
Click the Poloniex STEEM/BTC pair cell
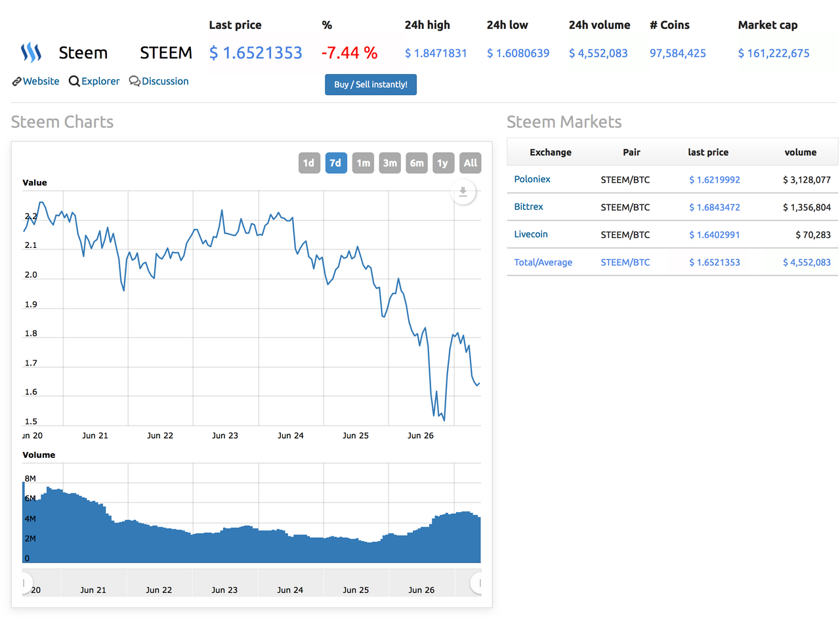625,180
